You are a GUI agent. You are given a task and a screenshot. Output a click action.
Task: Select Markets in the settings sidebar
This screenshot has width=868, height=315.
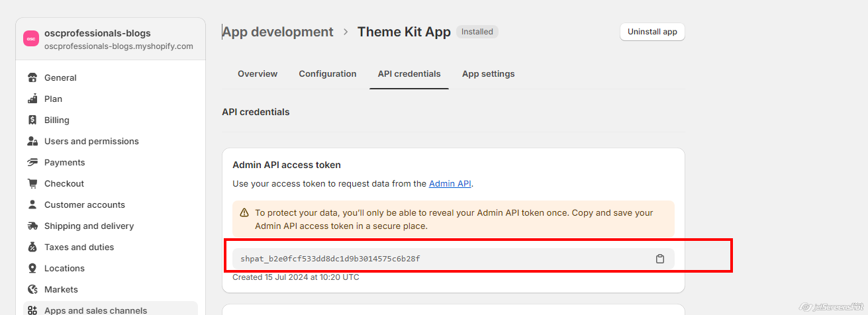pos(61,290)
